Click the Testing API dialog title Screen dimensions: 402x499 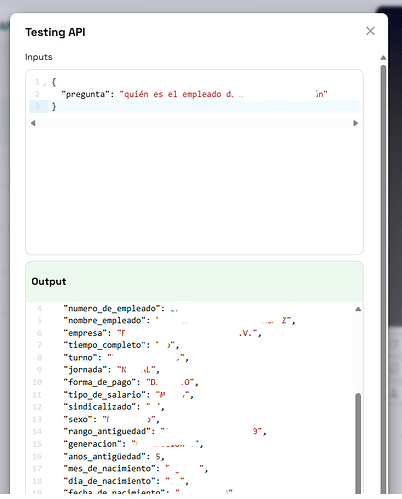coord(55,32)
